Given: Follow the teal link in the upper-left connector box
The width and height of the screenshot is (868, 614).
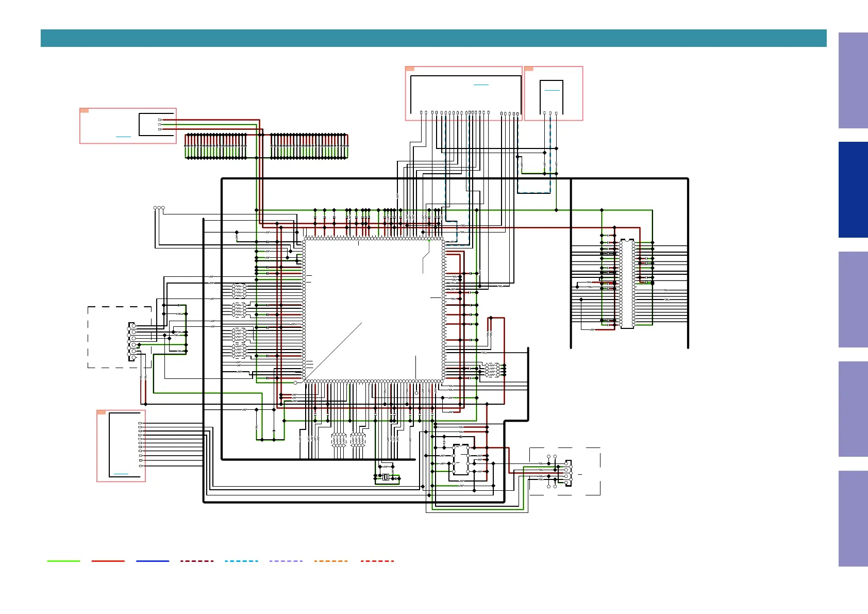Looking at the screenshot, I should (123, 137).
